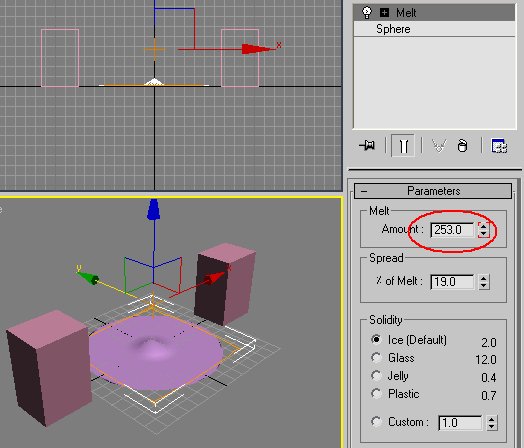This screenshot has height=448, width=524.
Task: Click the Melt Amount input field
Action: pyautogui.click(x=452, y=230)
